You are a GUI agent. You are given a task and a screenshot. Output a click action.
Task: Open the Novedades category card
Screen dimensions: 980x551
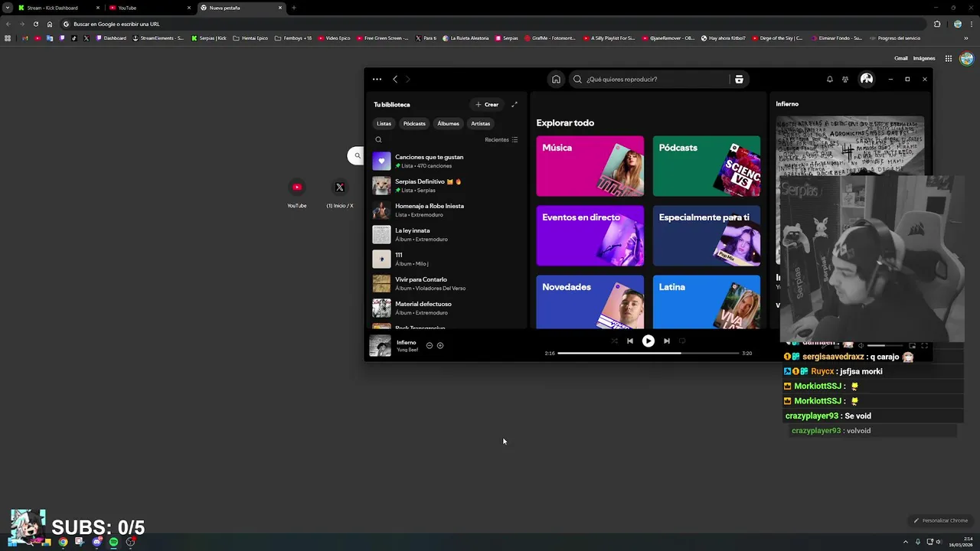pyautogui.click(x=590, y=302)
